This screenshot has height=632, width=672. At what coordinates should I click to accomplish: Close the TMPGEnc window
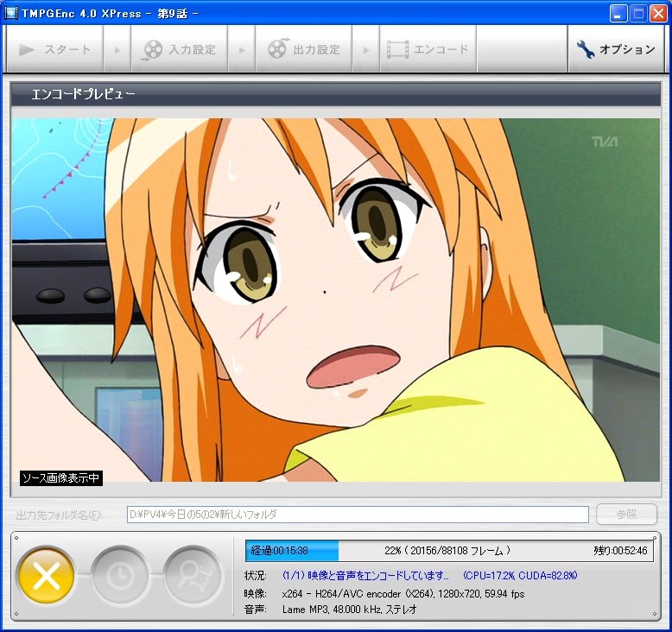coord(658,14)
